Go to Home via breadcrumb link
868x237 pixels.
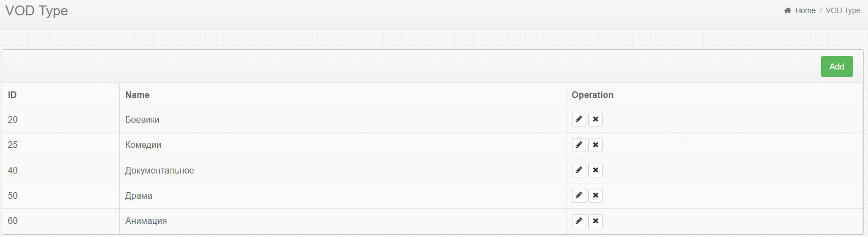(805, 10)
